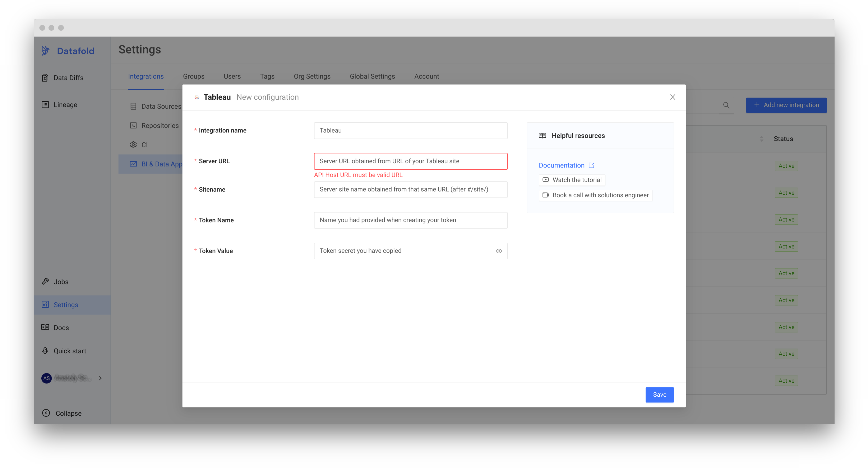The height and width of the screenshot is (472, 868).
Task: Click Helpful resources book icon
Action: point(542,136)
